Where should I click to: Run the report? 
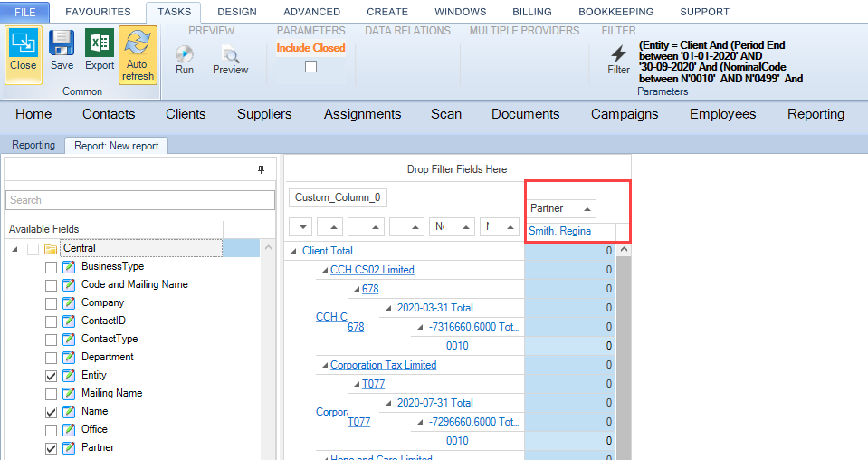pyautogui.click(x=185, y=60)
